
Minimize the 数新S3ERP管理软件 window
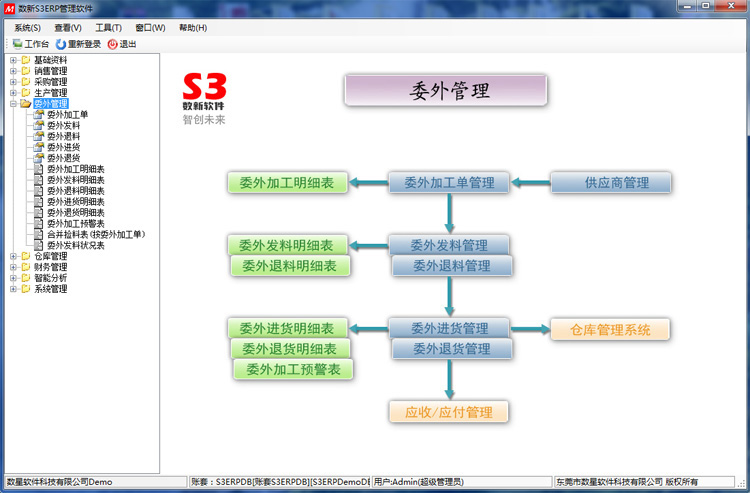coord(687,6)
